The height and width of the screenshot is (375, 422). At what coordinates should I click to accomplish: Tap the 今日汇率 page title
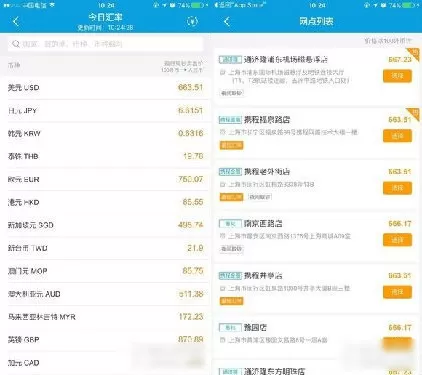[105, 17]
